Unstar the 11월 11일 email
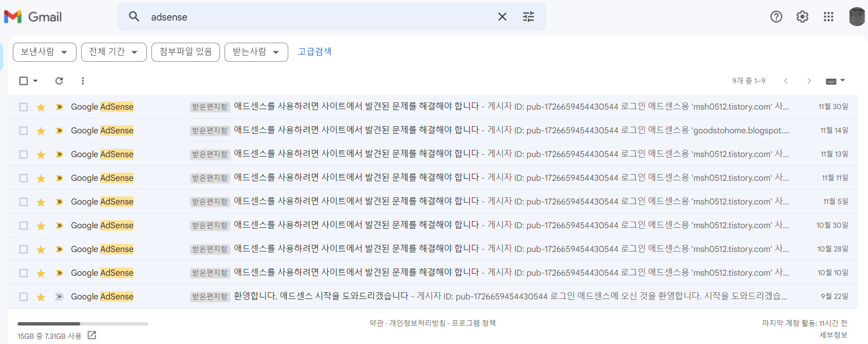The width and height of the screenshot is (868, 344). coord(41,178)
